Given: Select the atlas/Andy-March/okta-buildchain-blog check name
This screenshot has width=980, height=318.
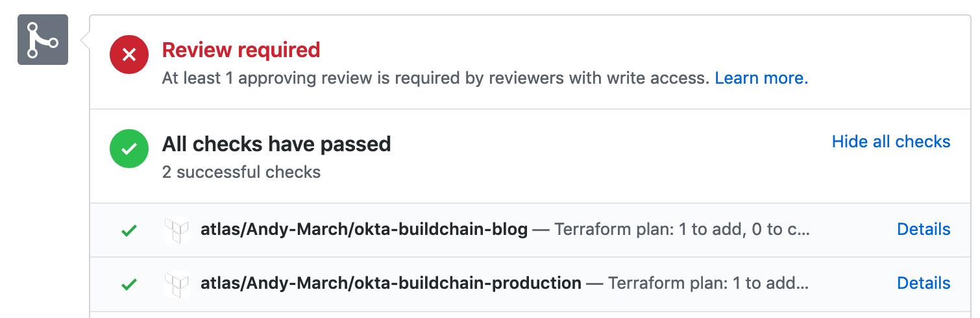Looking at the screenshot, I should (x=363, y=230).
